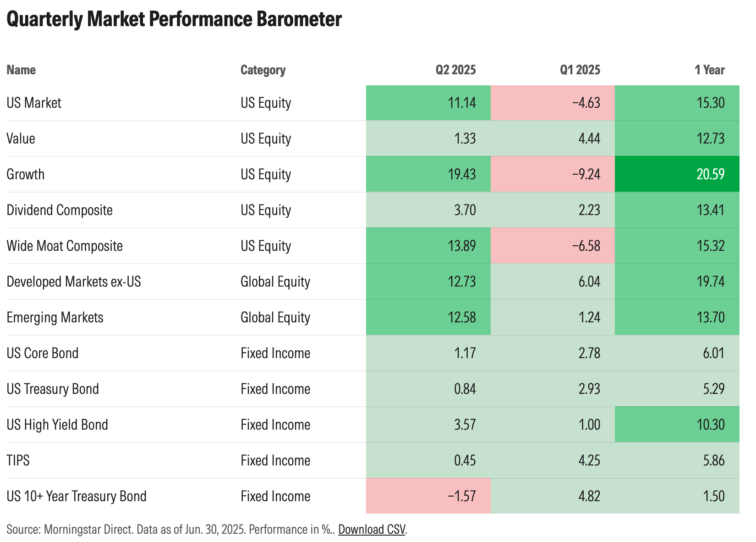Click the pink -4.63 US Market cell
The image size is (756, 542).
coord(553,103)
